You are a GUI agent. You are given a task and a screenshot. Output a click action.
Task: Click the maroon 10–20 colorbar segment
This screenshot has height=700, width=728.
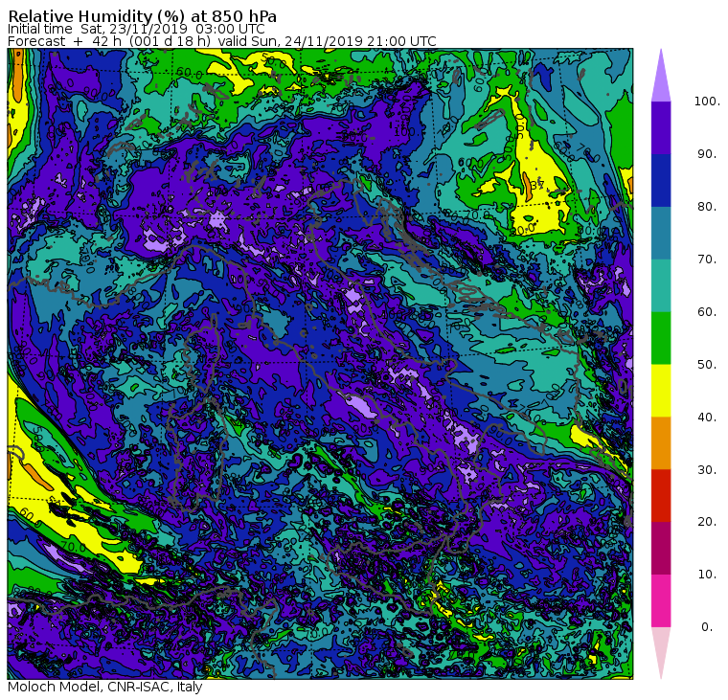(x=661, y=549)
